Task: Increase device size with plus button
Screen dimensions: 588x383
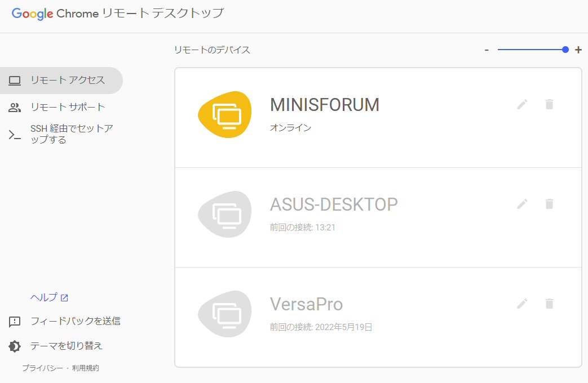Action: tap(578, 50)
